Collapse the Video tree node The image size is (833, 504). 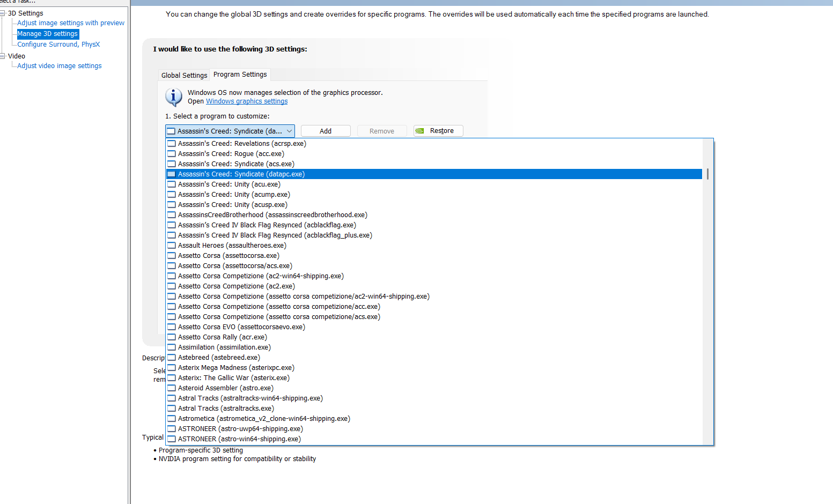click(3, 56)
